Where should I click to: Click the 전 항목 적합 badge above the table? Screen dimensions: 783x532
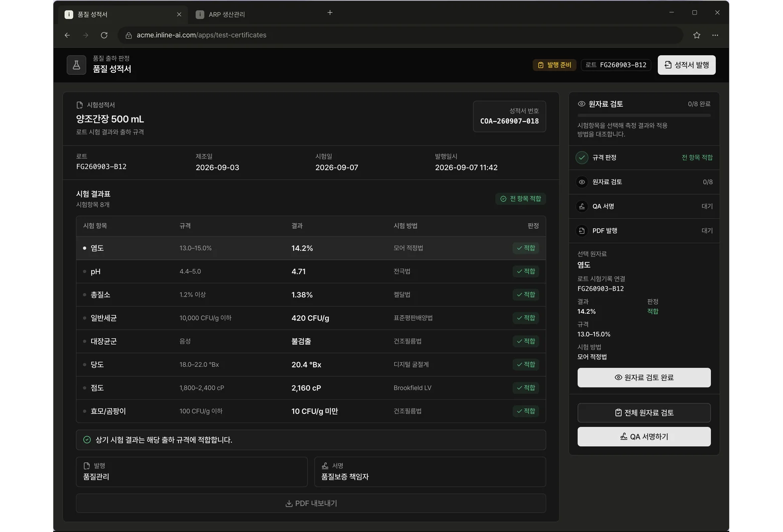tap(520, 199)
